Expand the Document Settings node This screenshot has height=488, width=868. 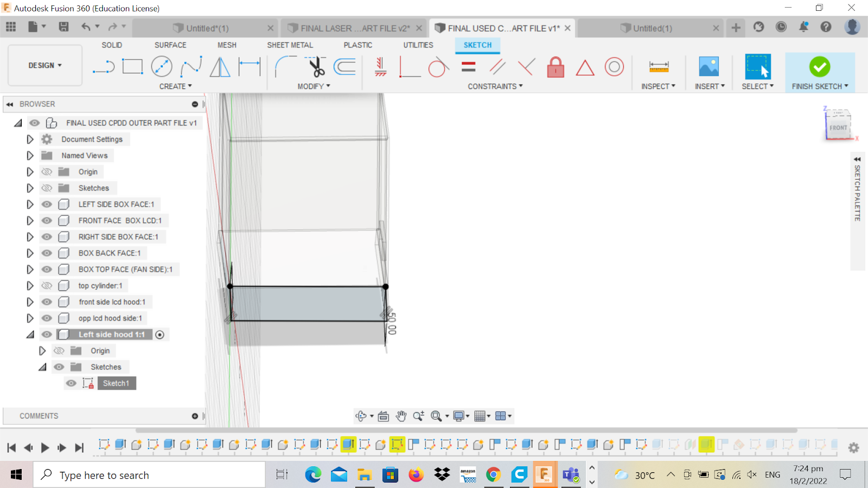(30, 139)
